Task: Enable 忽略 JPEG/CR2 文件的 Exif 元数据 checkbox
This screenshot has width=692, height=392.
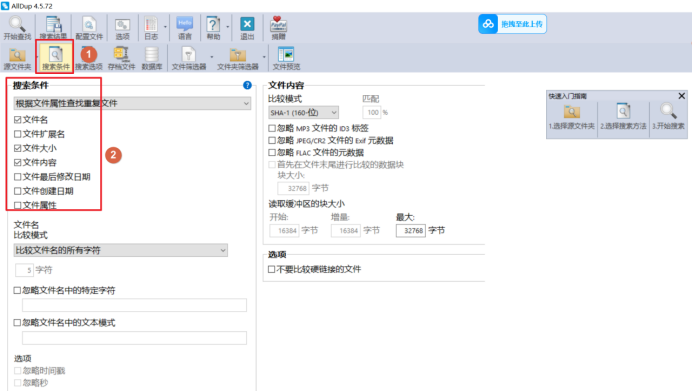Action: pyautogui.click(x=272, y=140)
